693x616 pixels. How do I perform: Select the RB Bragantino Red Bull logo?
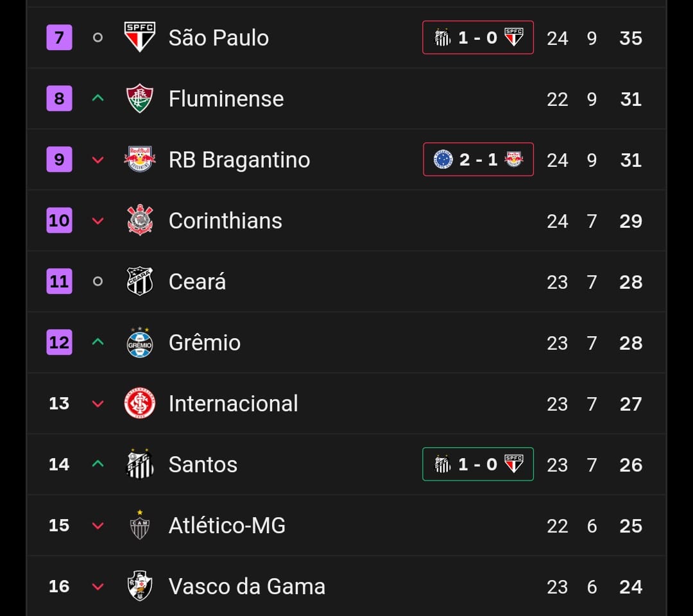[140, 159]
